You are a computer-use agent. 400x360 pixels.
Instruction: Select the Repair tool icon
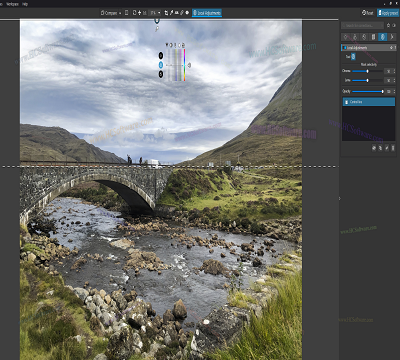tap(182, 13)
